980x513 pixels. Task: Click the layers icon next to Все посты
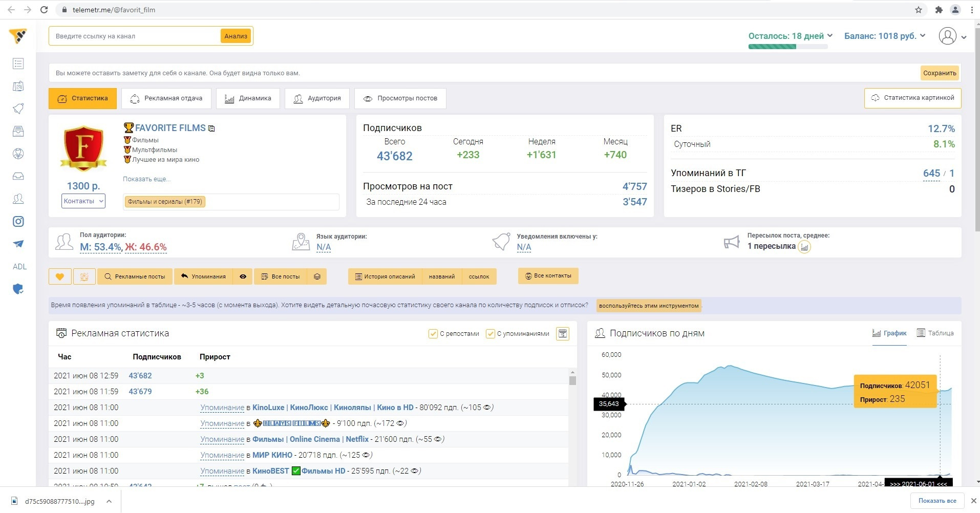tap(317, 276)
